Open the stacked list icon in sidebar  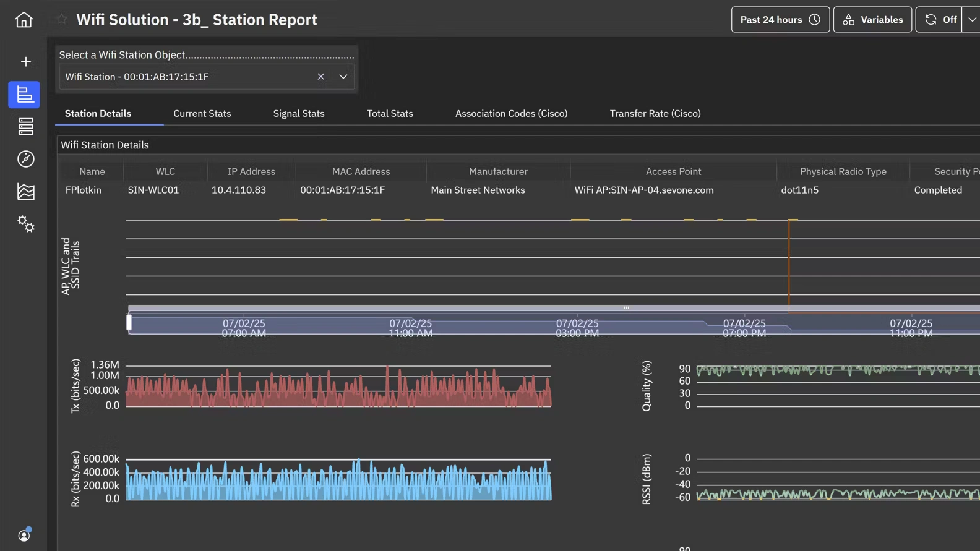click(25, 127)
